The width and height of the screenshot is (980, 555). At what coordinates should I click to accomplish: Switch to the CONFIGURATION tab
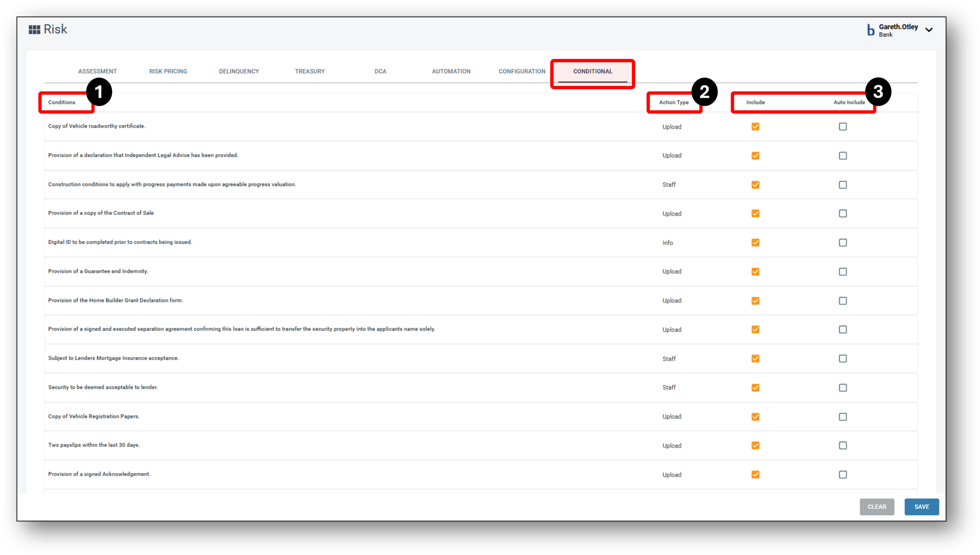click(x=522, y=71)
